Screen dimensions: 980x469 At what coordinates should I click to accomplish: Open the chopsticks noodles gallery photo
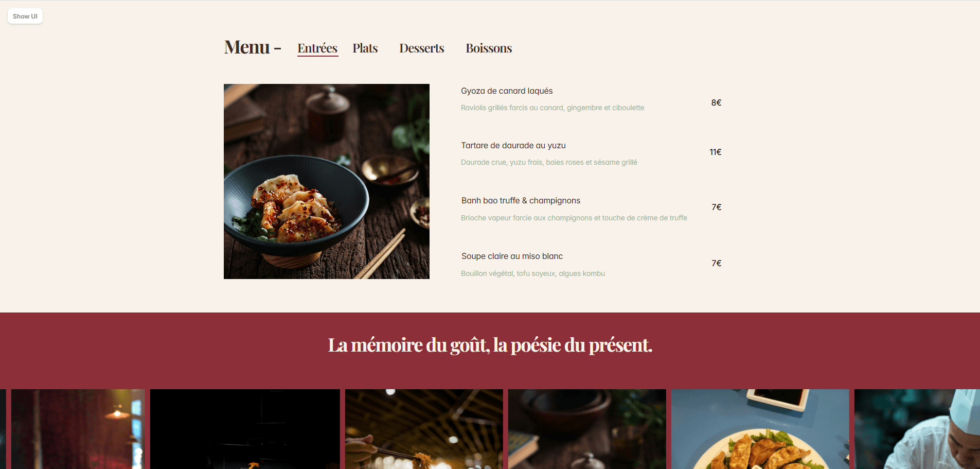pos(424,429)
